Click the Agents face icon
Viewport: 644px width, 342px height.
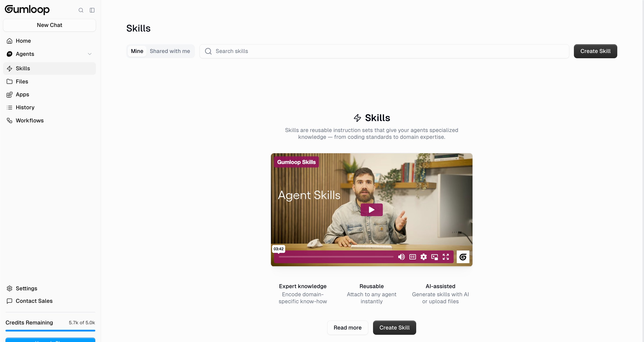[9, 54]
